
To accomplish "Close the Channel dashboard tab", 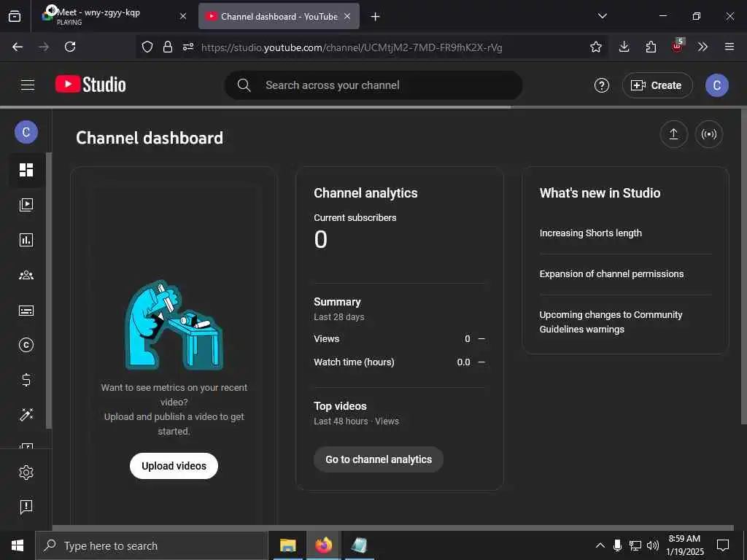I will click(x=347, y=16).
